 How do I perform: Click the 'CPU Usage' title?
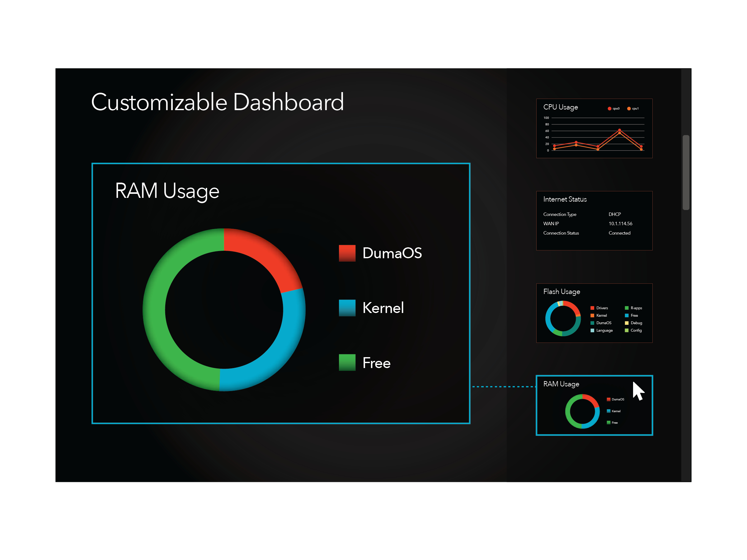561,107
